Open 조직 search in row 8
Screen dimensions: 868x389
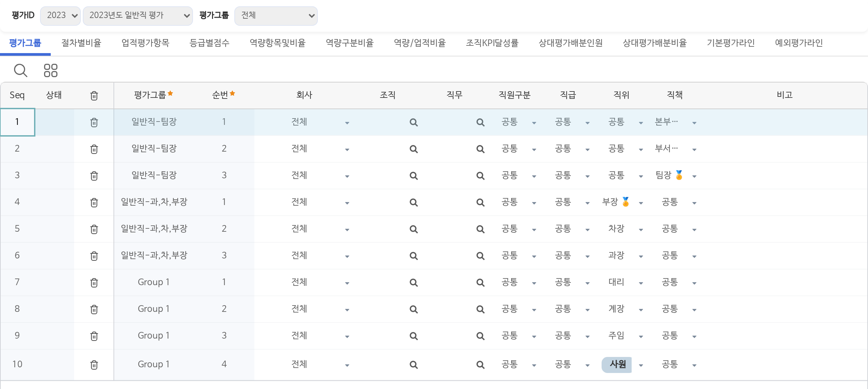click(x=413, y=309)
